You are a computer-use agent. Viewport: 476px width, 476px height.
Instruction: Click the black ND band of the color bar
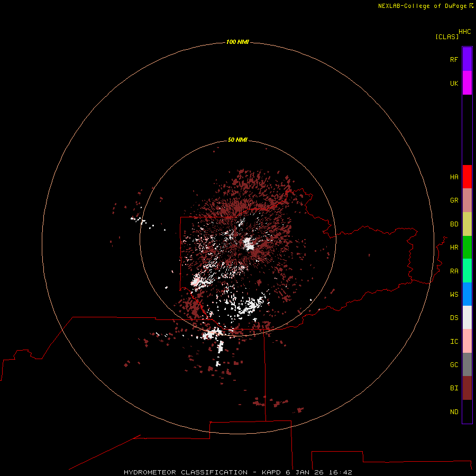pos(467,411)
